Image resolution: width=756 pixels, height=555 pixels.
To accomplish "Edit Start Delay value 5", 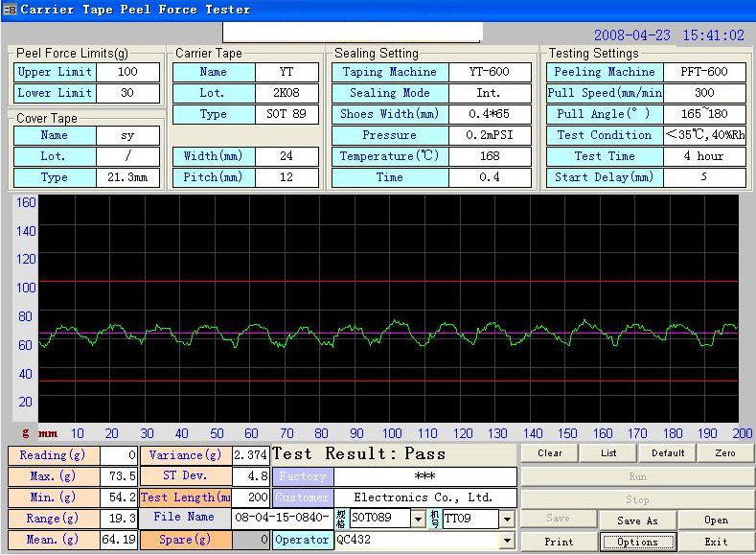I will coord(704,177).
